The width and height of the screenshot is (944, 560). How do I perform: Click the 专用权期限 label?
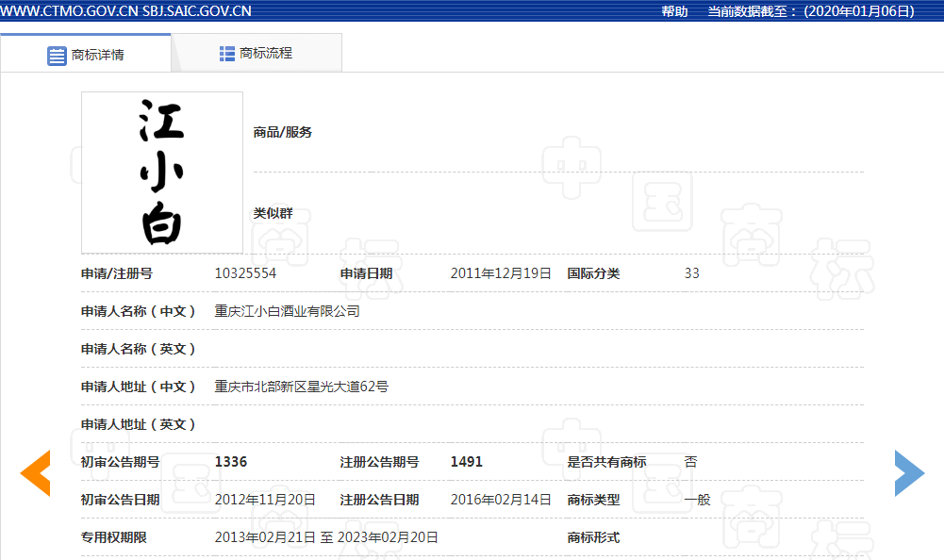(x=114, y=537)
